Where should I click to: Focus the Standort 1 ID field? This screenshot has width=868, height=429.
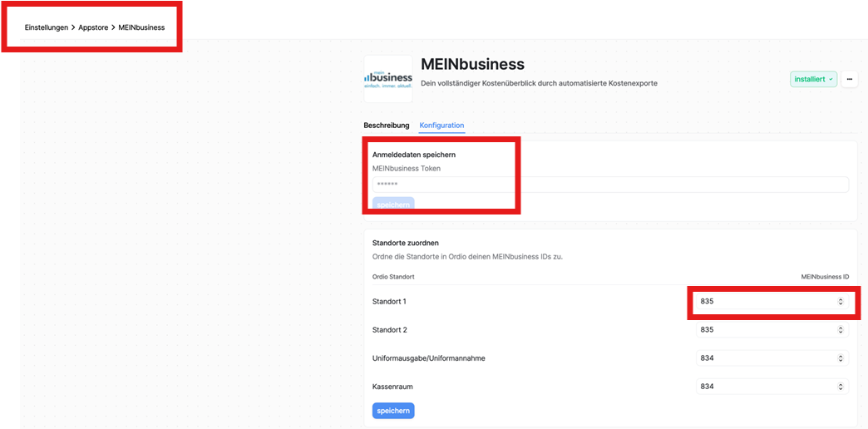click(x=772, y=301)
